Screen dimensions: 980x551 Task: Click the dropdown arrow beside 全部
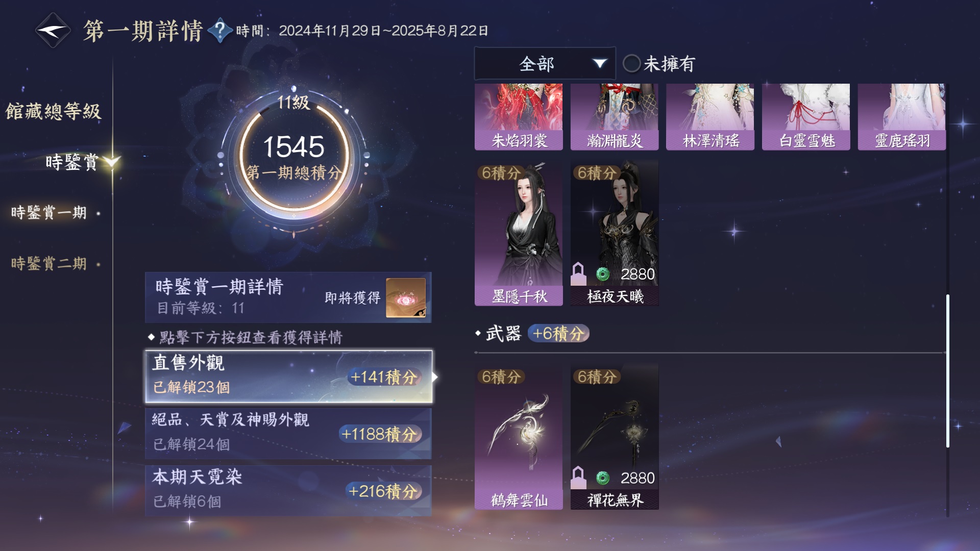[x=599, y=64]
